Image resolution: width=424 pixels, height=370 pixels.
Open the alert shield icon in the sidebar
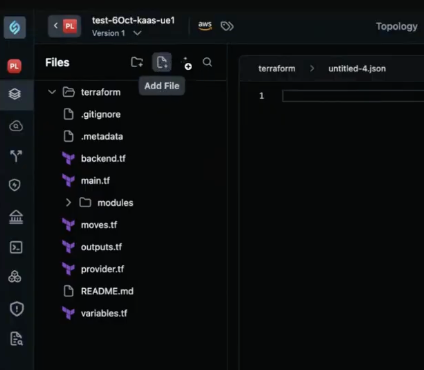click(16, 309)
